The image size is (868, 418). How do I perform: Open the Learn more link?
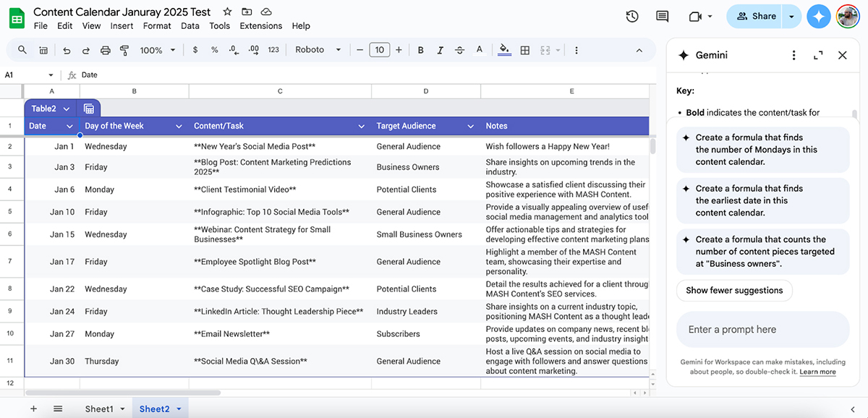tap(819, 372)
